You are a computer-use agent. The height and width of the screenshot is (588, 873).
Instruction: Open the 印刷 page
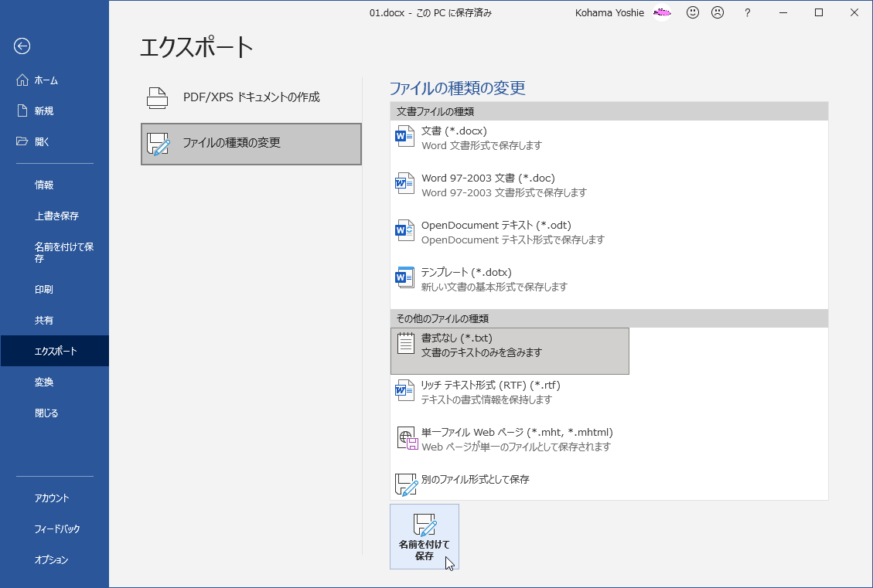click(55, 289)
